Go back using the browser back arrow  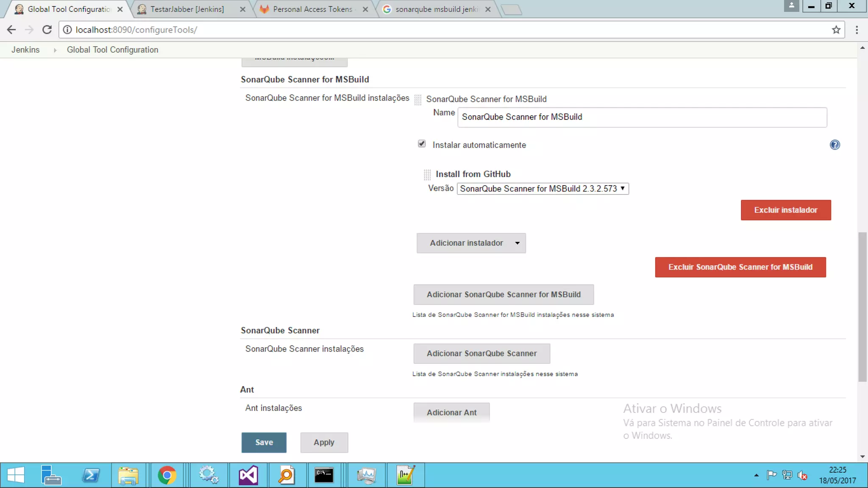point(11,30)
